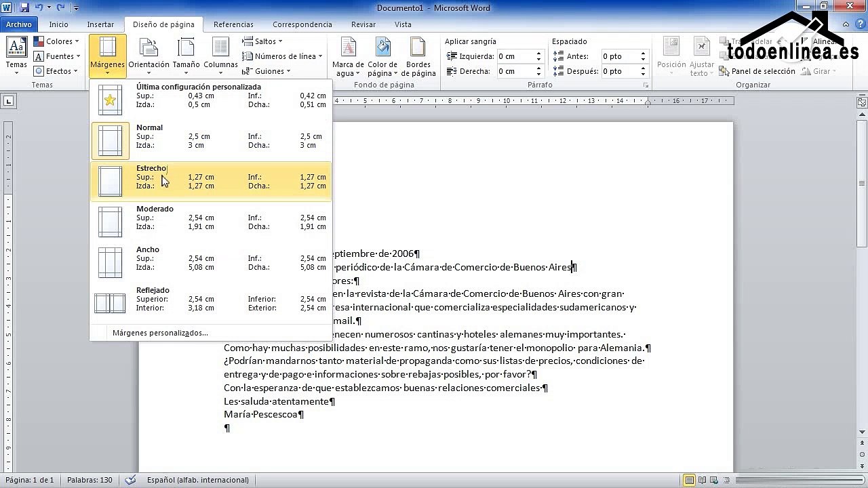Select the Estrecho margin preset

[211, 181]
